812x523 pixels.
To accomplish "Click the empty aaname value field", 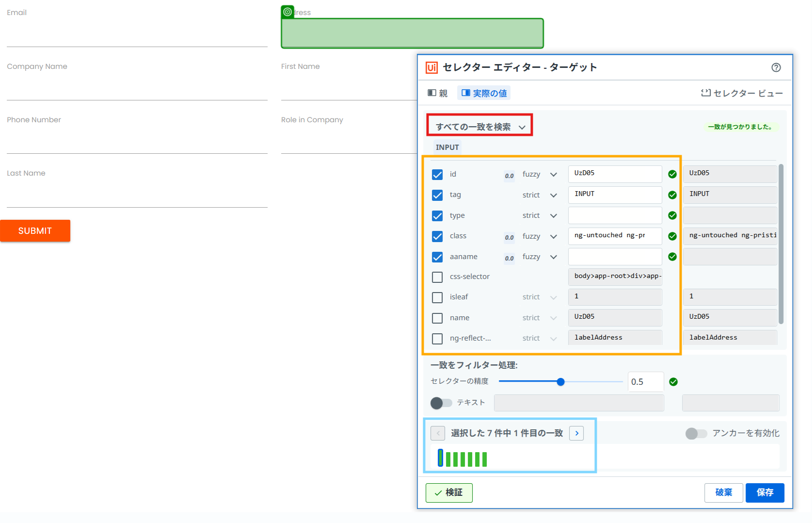I will point(615,256).
